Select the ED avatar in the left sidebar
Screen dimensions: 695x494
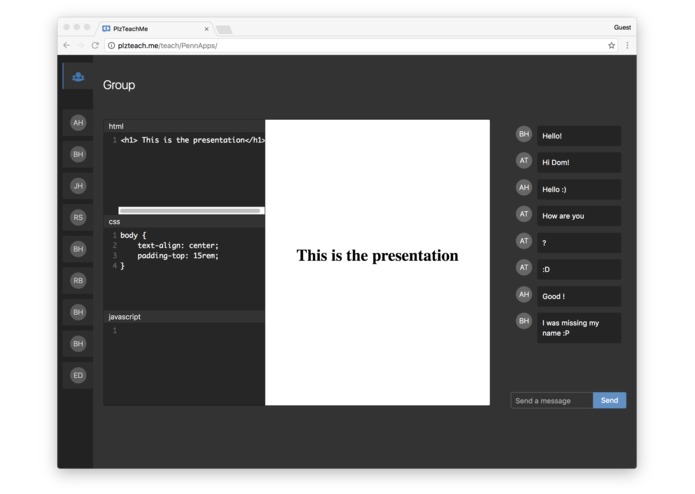pos(78,375)
